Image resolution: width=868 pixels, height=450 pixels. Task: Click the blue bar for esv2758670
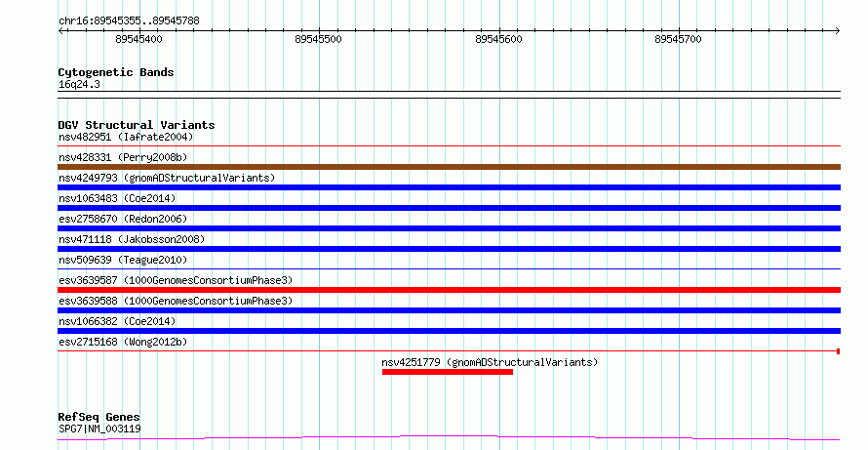tap(449, 228)
